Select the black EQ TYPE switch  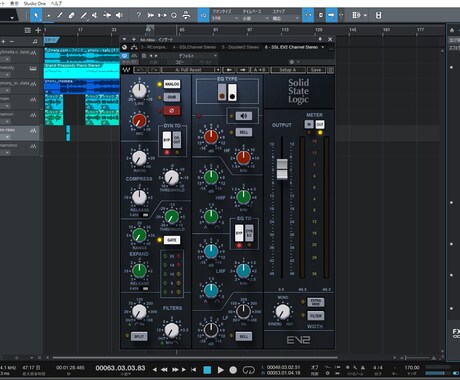point(232,92)
